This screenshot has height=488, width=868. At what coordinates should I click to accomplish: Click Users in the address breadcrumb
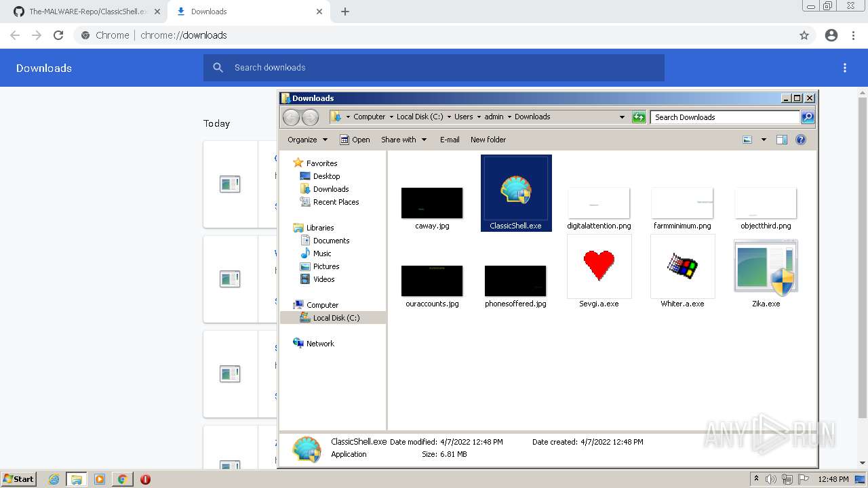point(463,117)
